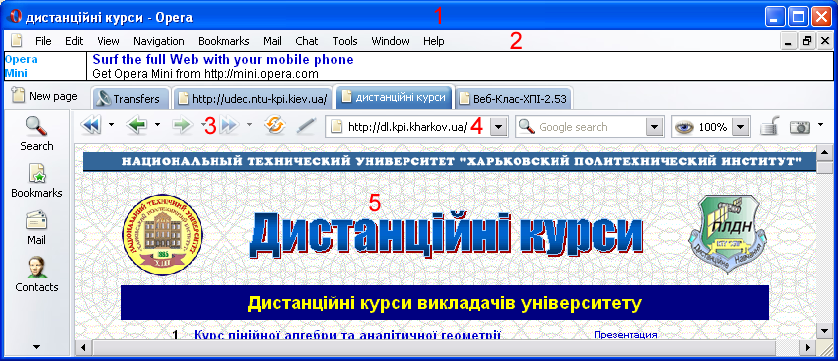Click the Opera icon in title bar
Image resolution: width=838 pixels, height=361 pixels.
[x=16, y=18]
